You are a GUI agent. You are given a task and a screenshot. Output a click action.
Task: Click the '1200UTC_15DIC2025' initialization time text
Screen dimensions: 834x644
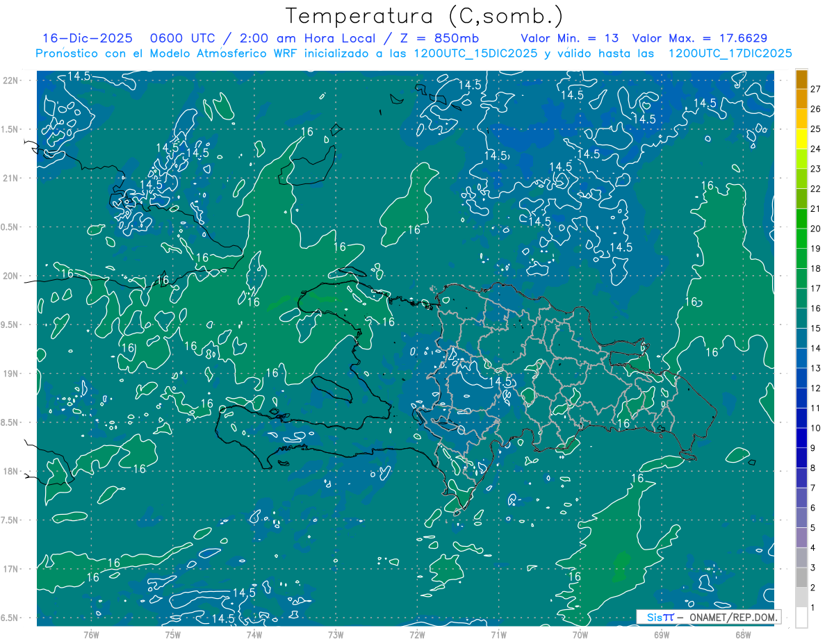[475, 53]
